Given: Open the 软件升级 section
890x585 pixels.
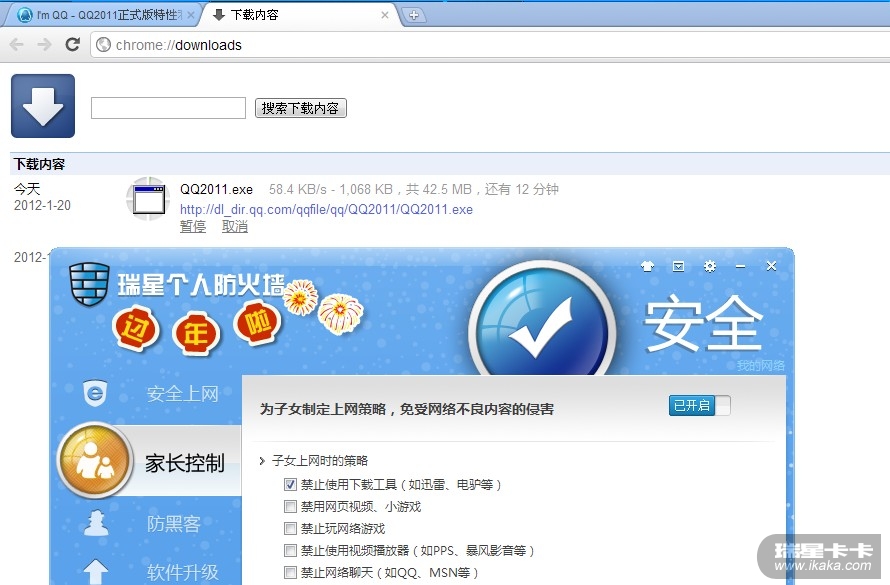Looking at the screenshot, I should [183, 572].
